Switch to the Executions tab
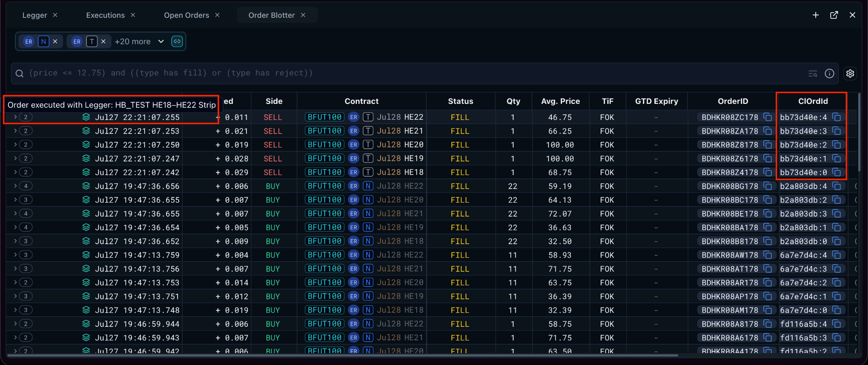 (x=106, y=15)
